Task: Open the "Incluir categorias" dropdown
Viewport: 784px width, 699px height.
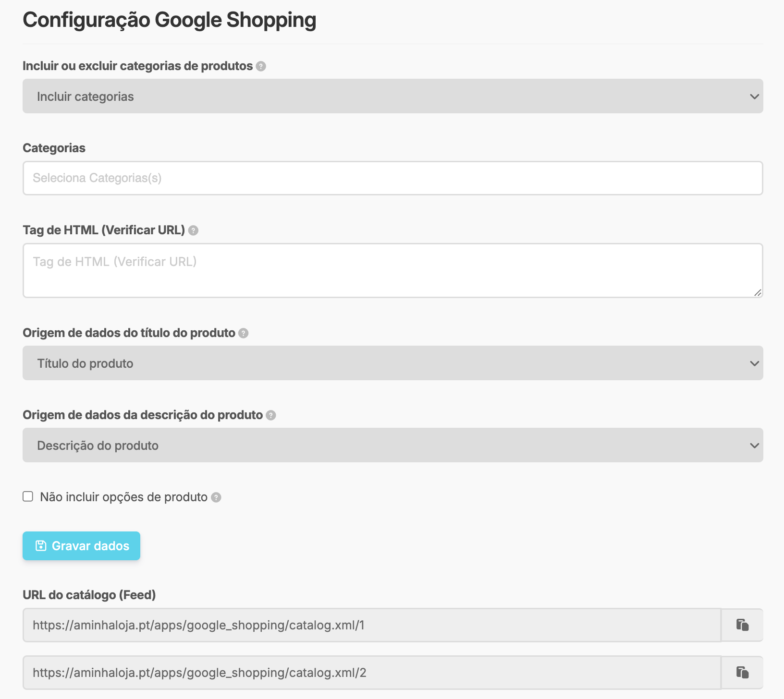Action: [392, 96]
